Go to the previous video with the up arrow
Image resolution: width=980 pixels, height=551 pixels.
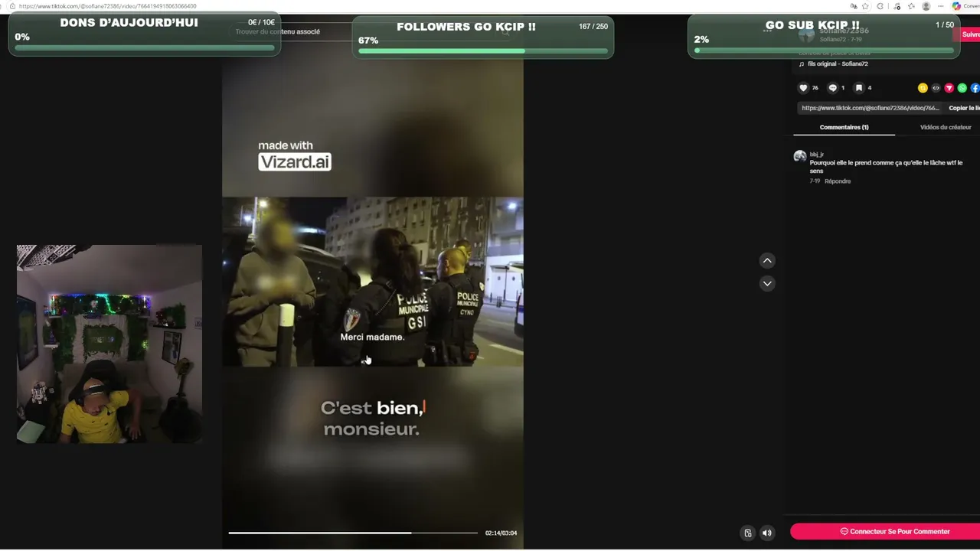click(x=767, y=260)
